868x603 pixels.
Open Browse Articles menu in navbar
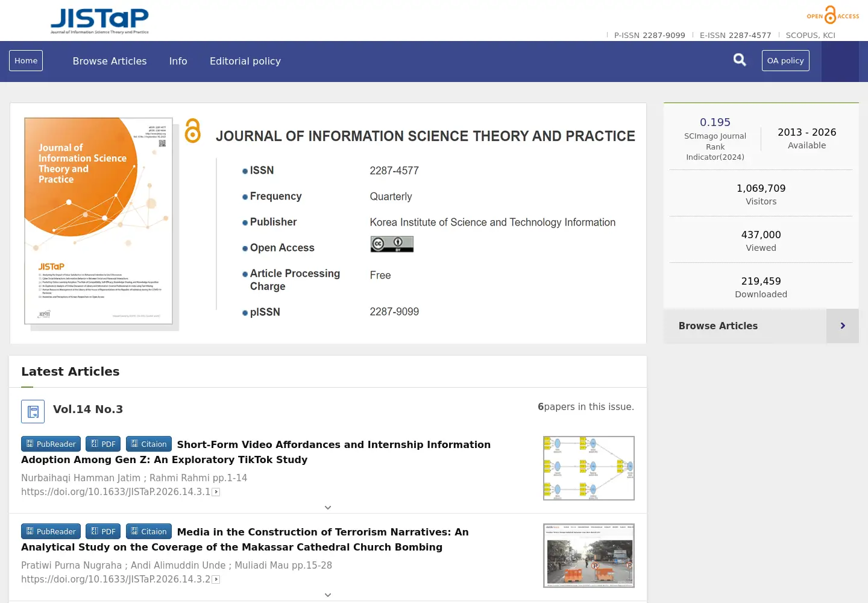click(x=110, y=61)
